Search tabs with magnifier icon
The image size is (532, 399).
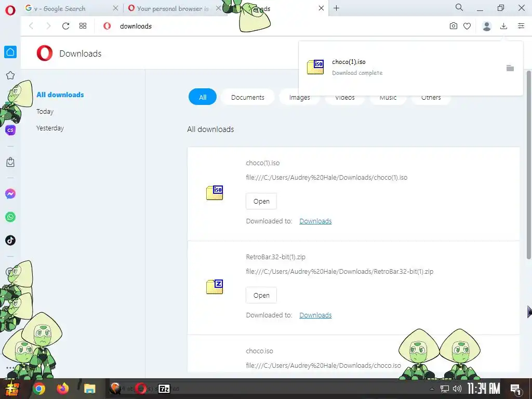coord(459,7)
